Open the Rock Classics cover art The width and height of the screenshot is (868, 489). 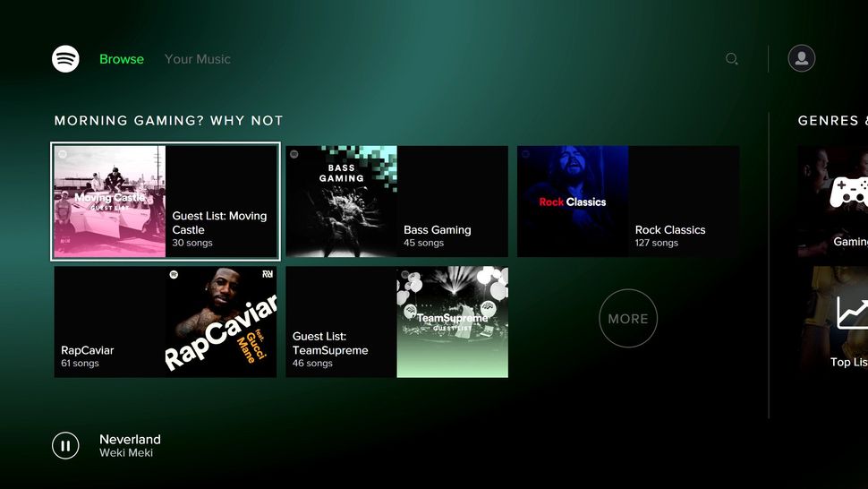[x=573, y=202]
